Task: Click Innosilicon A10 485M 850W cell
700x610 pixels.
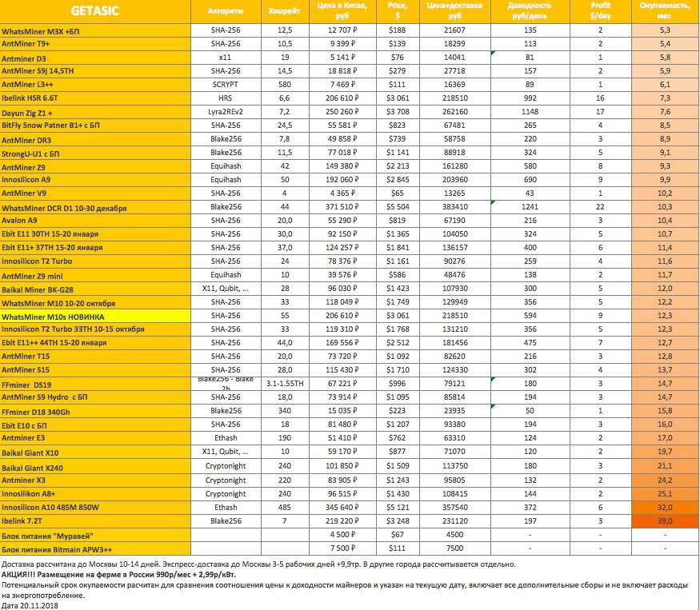Action: coord(95,508)
